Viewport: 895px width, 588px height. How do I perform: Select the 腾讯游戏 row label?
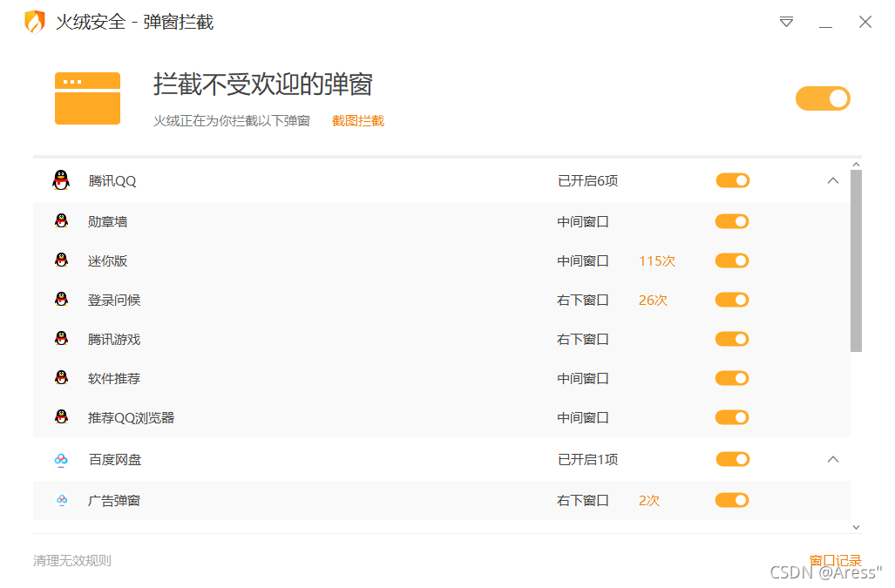coord(114,340)
